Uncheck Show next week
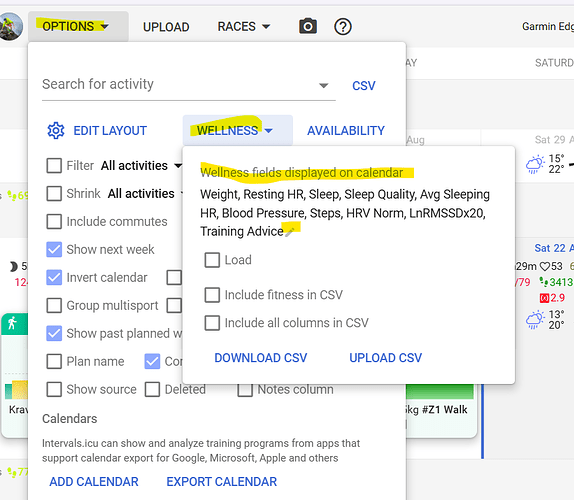 (54, 249)
